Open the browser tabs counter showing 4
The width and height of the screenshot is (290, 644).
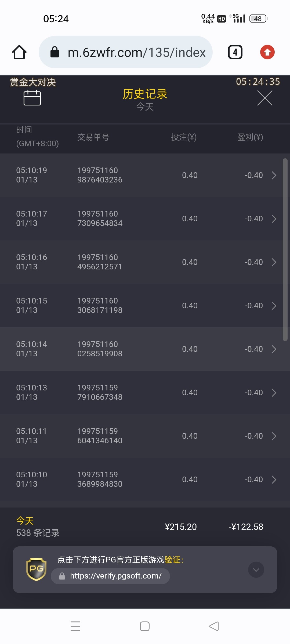[235, 52]
